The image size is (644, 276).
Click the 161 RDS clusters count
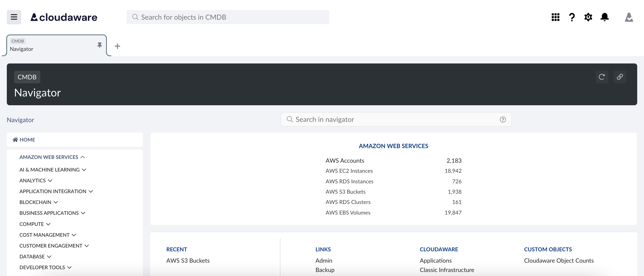(x=457, y=202)
